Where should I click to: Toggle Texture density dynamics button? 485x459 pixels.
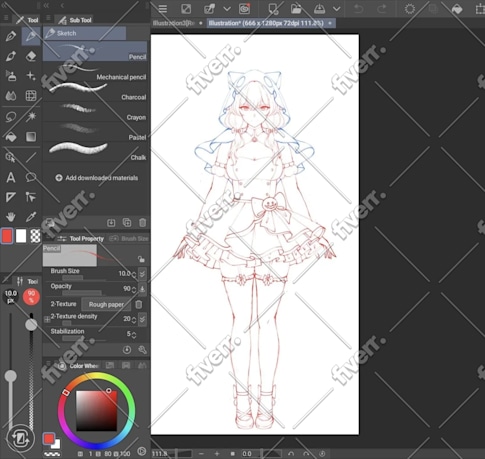pos(142,319)
